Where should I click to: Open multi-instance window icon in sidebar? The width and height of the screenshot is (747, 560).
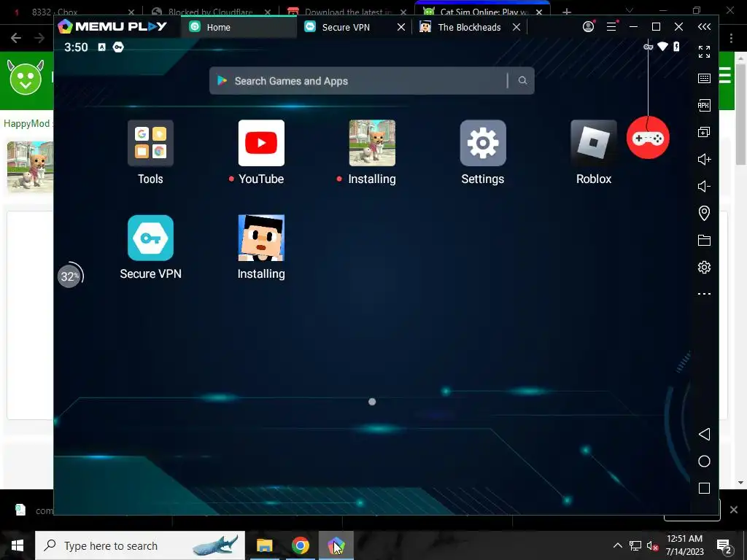(x=704, y=132)
